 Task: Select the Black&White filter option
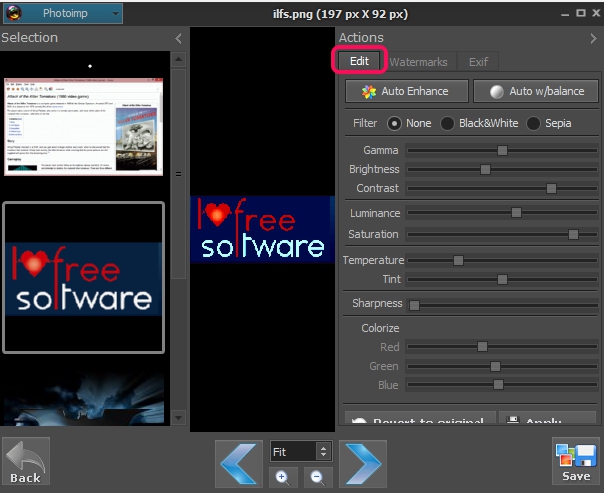[x=449, y=123]
